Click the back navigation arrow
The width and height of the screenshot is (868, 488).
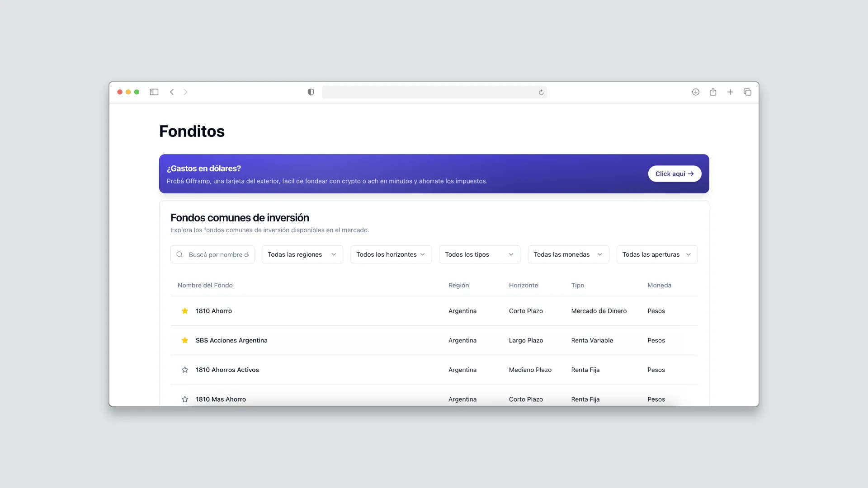[172, 92]
